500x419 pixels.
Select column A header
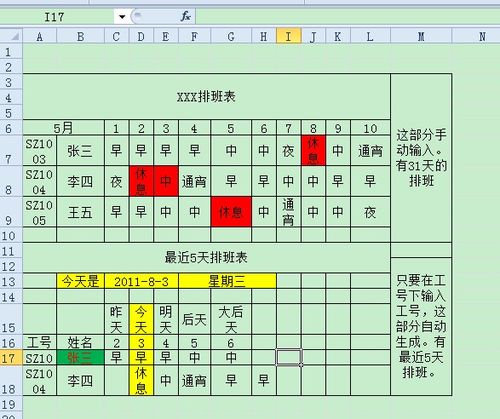(x=39, y=36)
